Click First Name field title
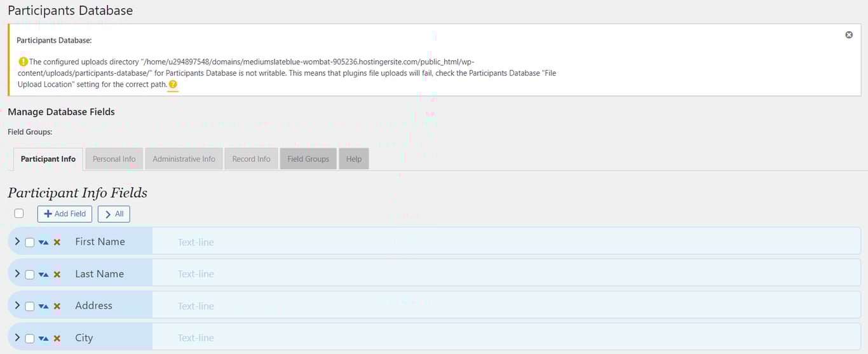The image size is (868, 354). [x=100, y=242]
